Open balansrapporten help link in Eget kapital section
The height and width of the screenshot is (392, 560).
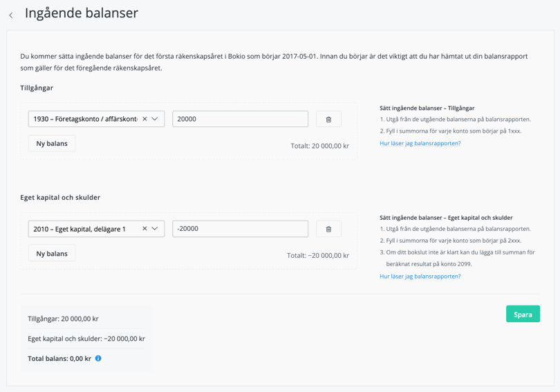420,276
